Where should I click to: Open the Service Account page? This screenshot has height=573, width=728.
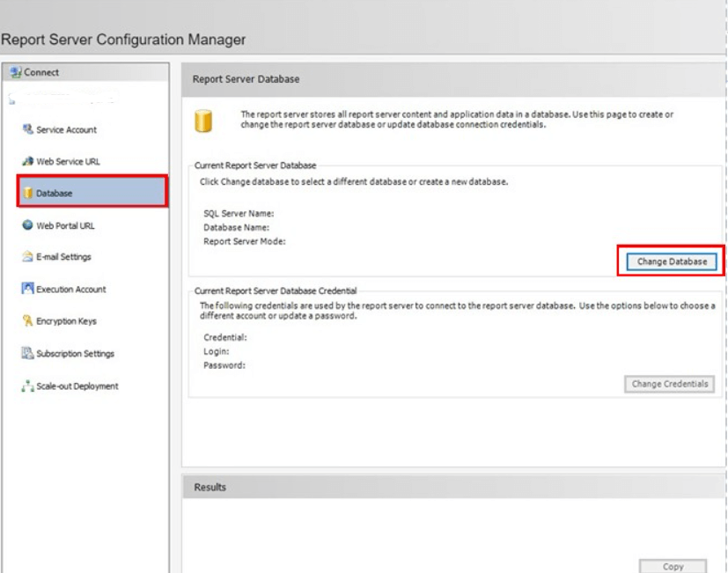(67, 130)
